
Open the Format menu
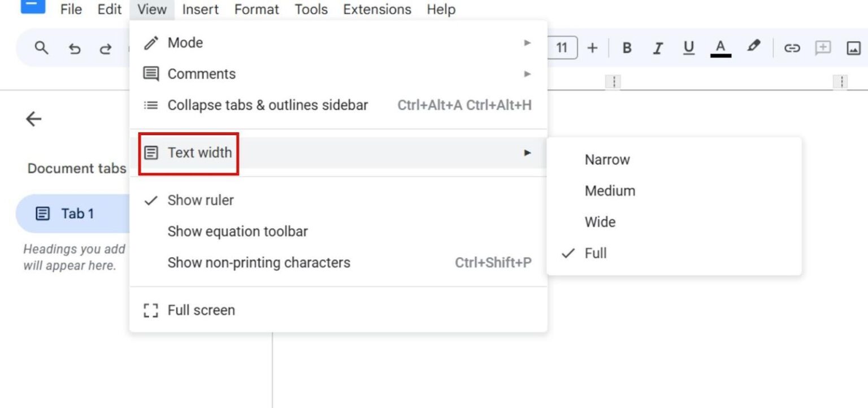[x=256, y=9]
